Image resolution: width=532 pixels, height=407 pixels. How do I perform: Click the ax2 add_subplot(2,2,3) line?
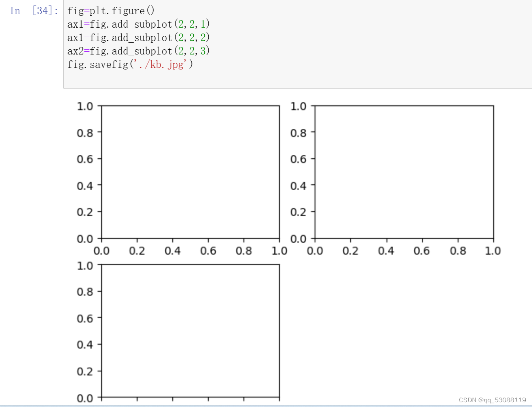pyautogui.click(x=138, y=51)
